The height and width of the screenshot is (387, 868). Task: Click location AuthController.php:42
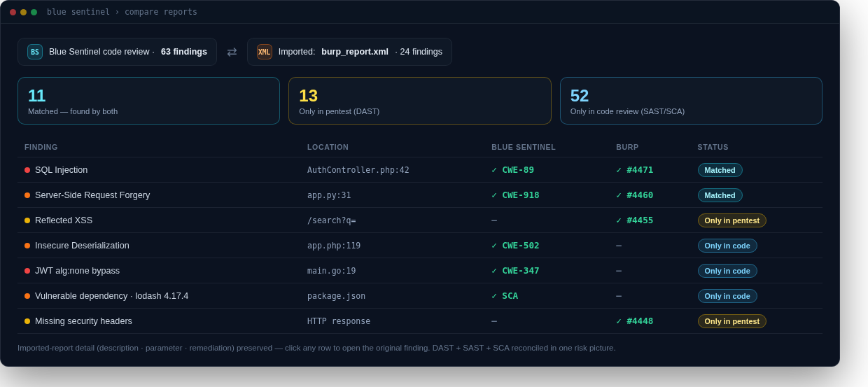tap(358, 170)
